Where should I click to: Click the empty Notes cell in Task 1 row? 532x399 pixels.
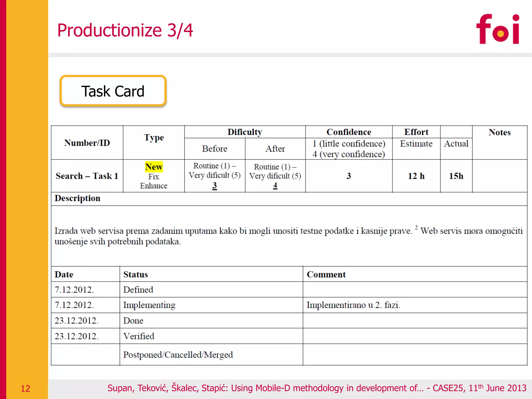coord(500,176)
